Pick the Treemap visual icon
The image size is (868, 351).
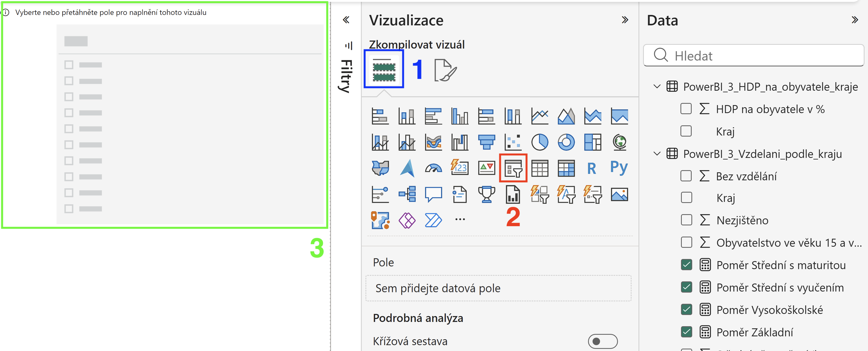click(592, 142)
